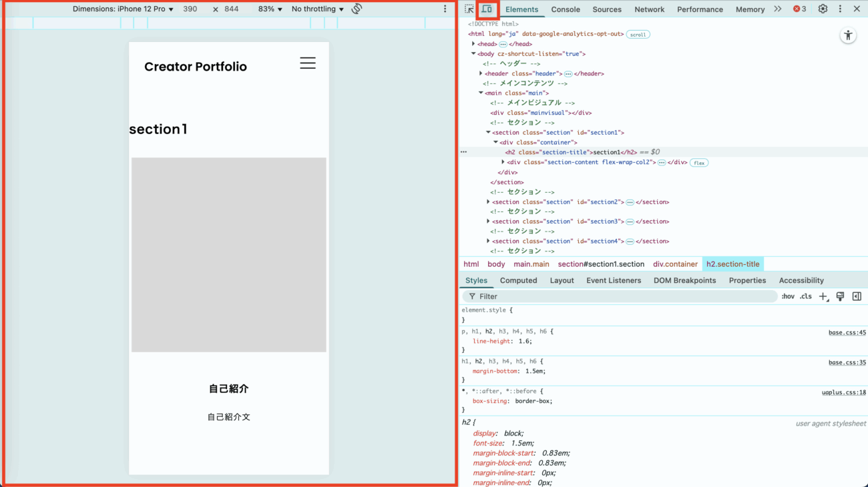Switch to the Computed tab
Screen dimensions: 868x487
click(x=518, y=280)
